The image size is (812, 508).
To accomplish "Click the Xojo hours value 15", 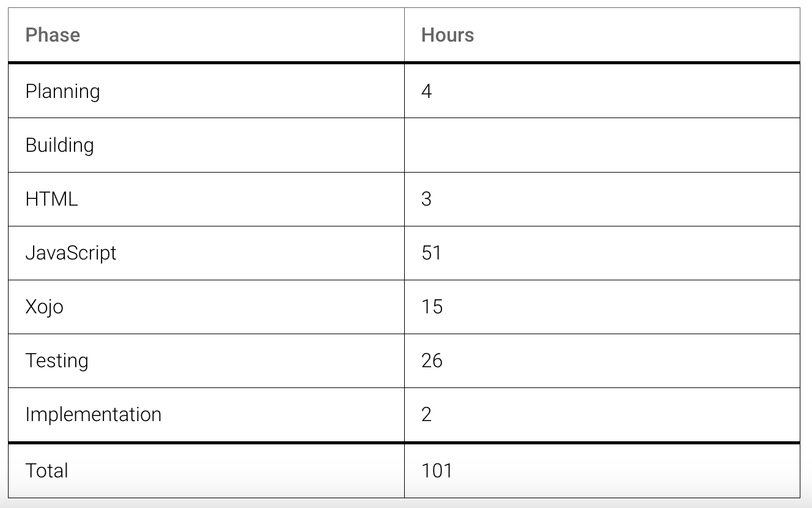I will pyautogui.click(x=432, y=307).
